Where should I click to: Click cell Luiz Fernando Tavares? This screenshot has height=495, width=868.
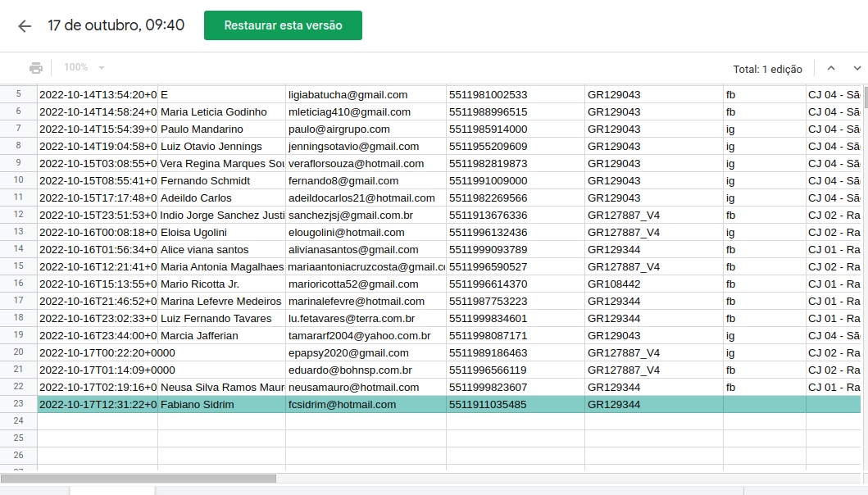(221, 318)
